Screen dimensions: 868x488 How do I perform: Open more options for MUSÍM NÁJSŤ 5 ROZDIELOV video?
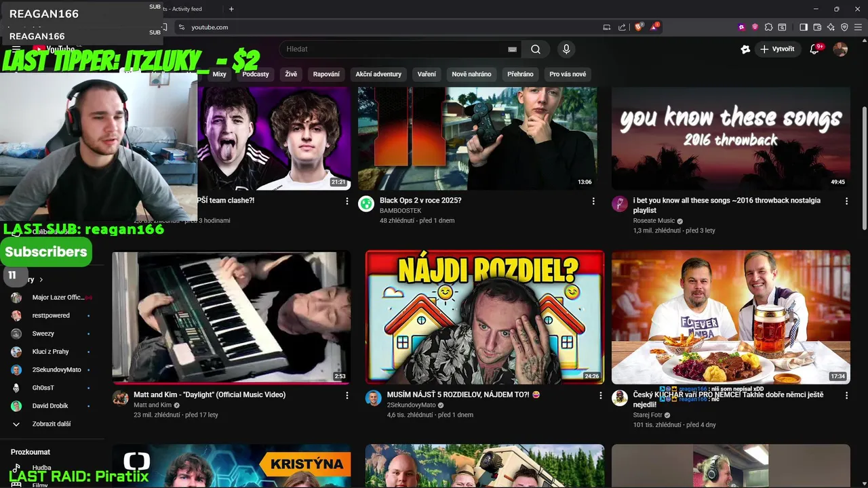click(x=600, y=395)
